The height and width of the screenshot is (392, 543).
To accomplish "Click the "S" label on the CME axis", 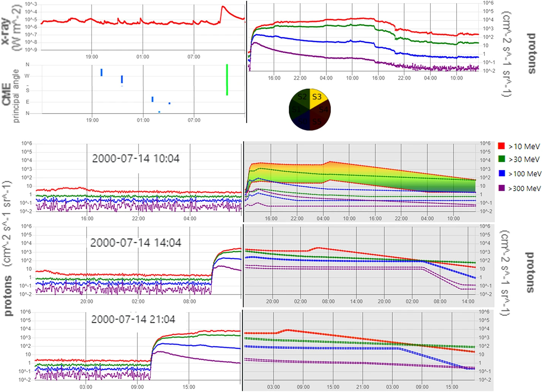I will click(x=27, y=90).
